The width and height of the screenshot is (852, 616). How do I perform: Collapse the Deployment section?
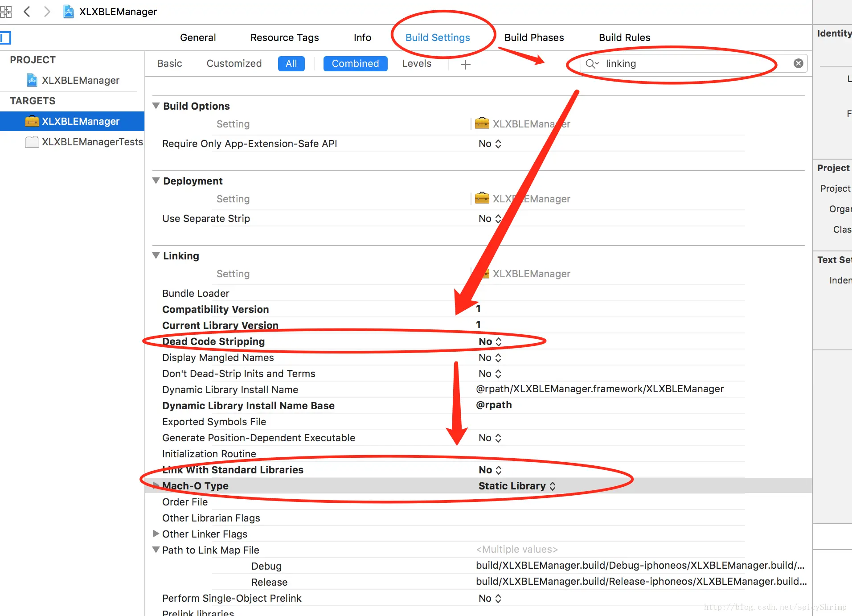pos(156,181)
